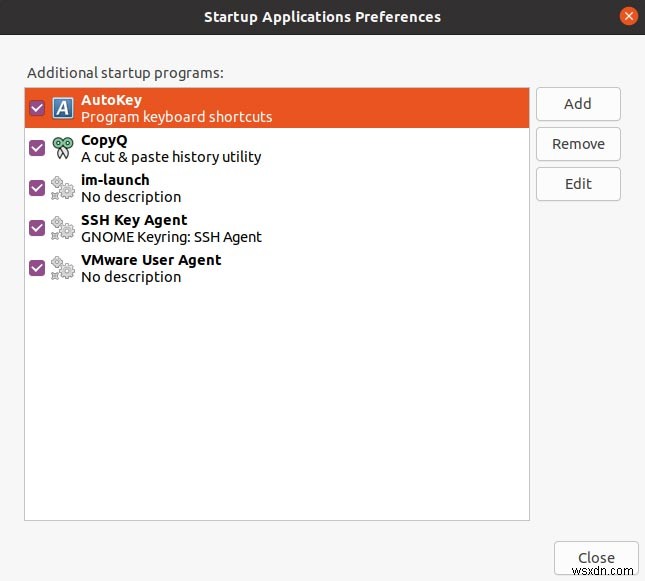Click the CopyQ scissors icon
The image size is (645, 581).
pos(63,148)
